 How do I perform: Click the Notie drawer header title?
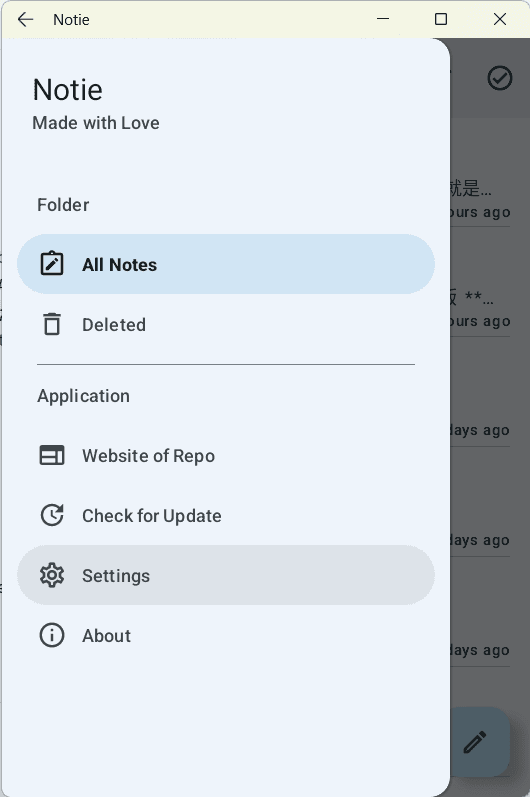click(x=68, y=90)
